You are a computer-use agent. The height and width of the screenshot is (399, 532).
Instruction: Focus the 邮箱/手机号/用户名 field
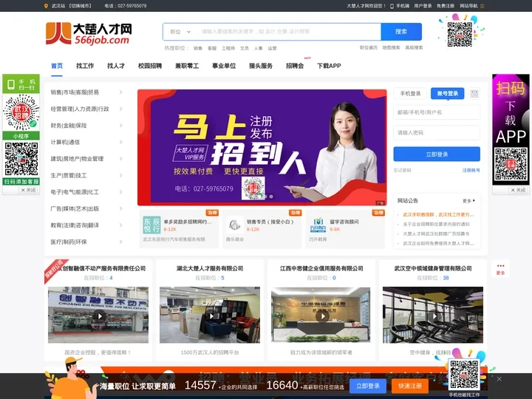[x=437, y=112]
